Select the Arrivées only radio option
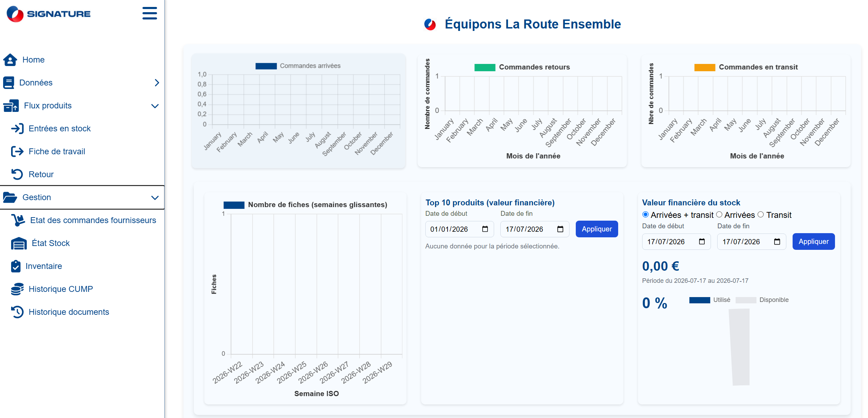 tap(719, 215)
